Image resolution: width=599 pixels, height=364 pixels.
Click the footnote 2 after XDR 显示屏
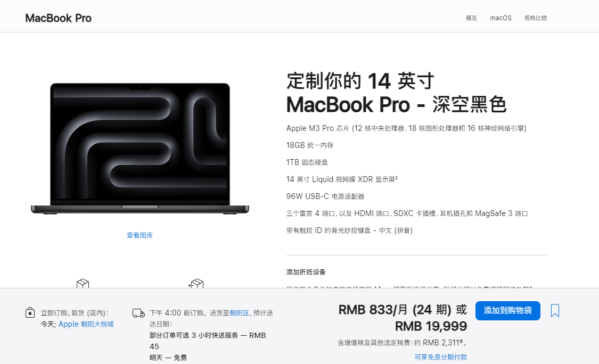coord(396,178)
